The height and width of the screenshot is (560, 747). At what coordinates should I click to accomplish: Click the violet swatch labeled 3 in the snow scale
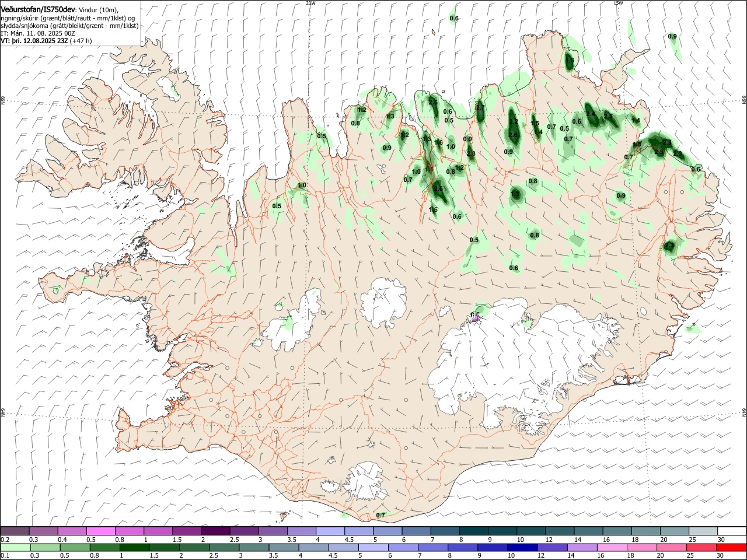pyautogui.click(x=273, y=531)
